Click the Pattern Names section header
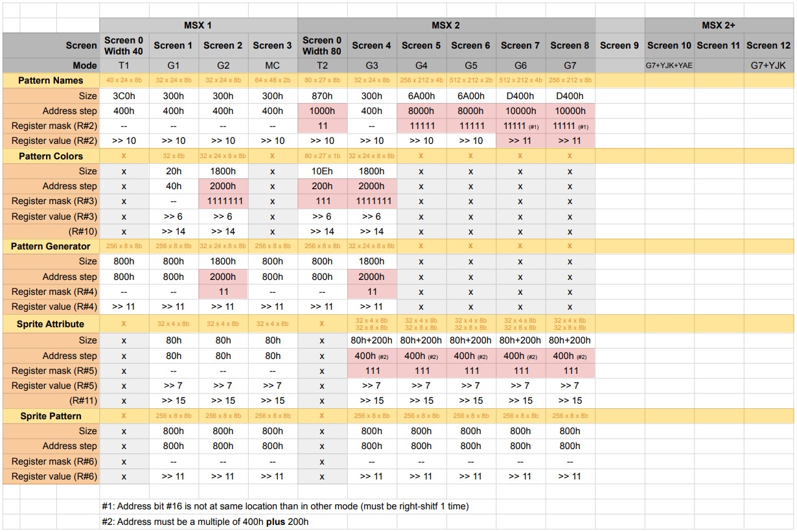797x532 pixels. (51, 80)
